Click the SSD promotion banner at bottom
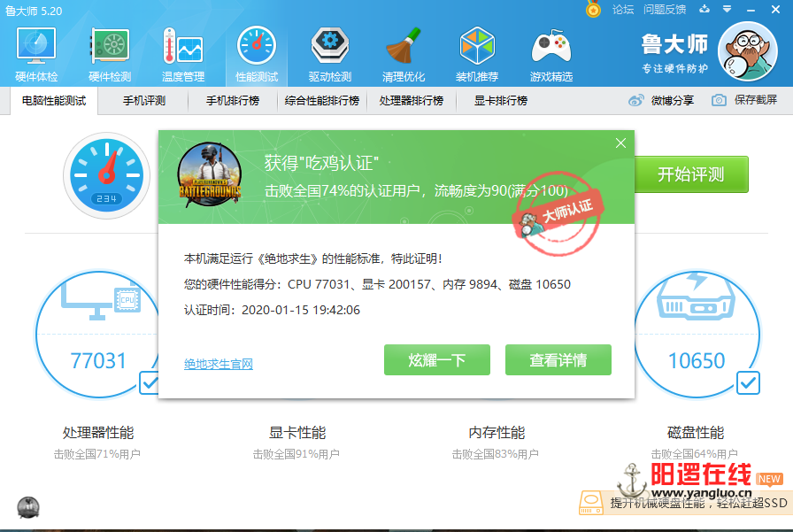The width and height of the screenshot is (793, 532). click(686, 503)
